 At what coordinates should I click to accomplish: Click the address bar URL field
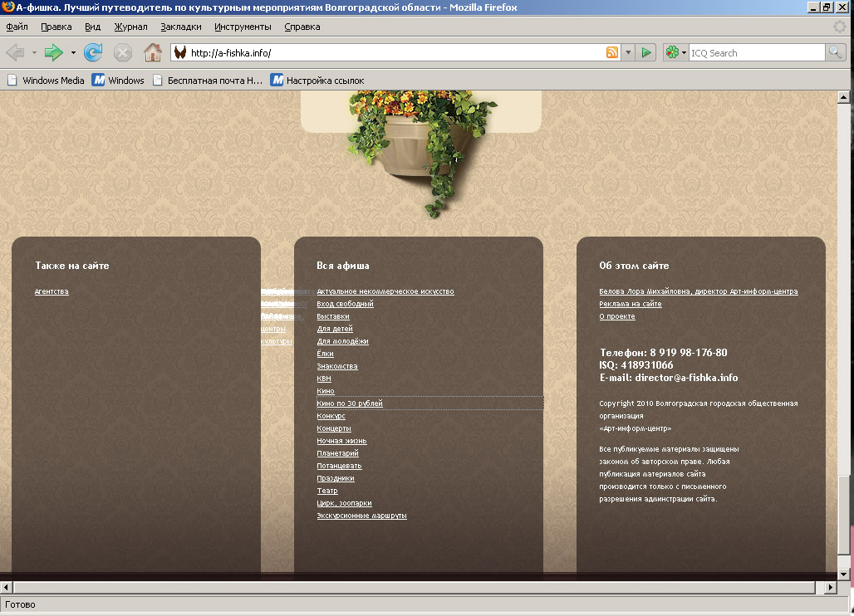[396, 53]
